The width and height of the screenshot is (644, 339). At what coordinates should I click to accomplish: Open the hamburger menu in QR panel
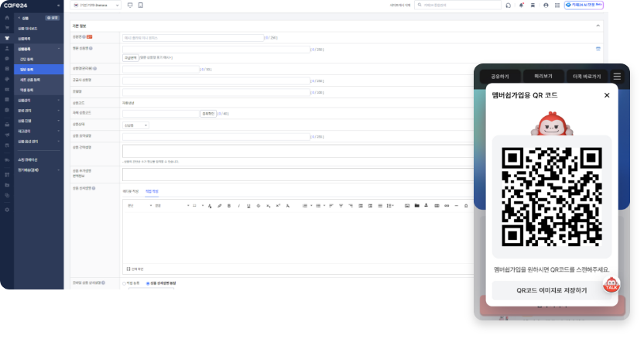[x=617, y=77]
